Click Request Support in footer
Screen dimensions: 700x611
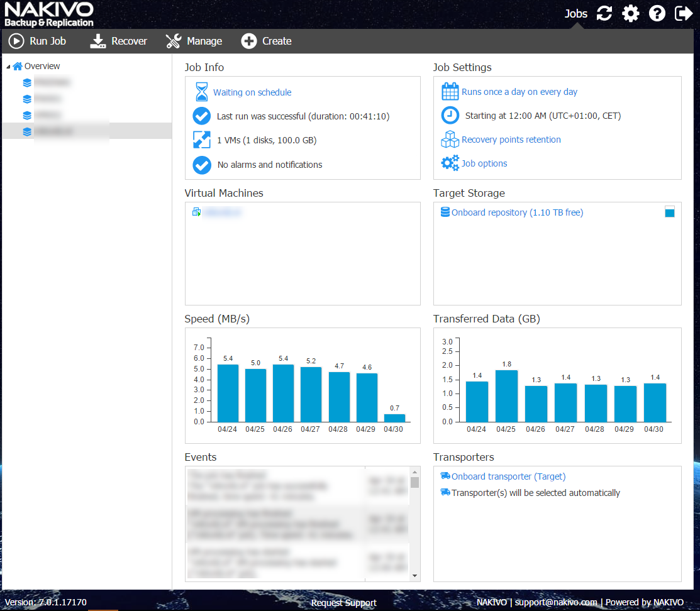(x=343, y=603)
